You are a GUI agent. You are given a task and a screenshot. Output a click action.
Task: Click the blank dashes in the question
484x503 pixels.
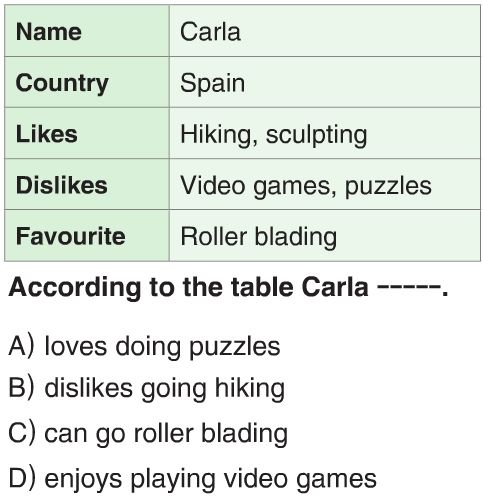[x=410, y=287]
